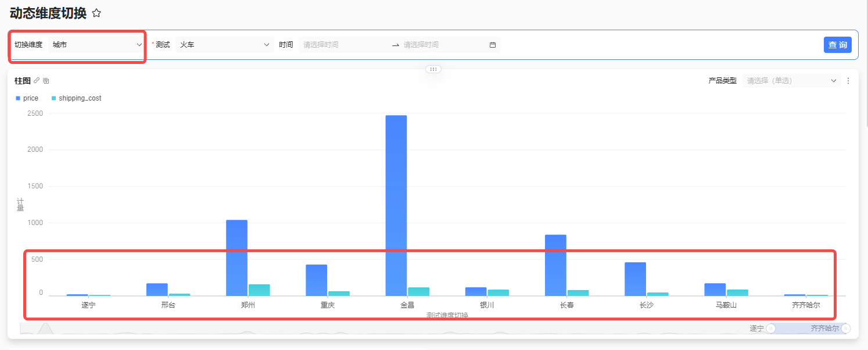Viewport: 868px width, 350px height.
Task: Click the favorite star next to the title
Action: (x=96, y=13)
